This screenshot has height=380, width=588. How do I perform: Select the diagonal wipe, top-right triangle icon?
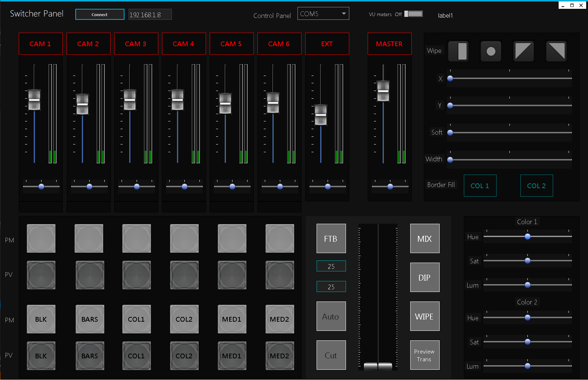pyautogui.click(x=556, y=51)
